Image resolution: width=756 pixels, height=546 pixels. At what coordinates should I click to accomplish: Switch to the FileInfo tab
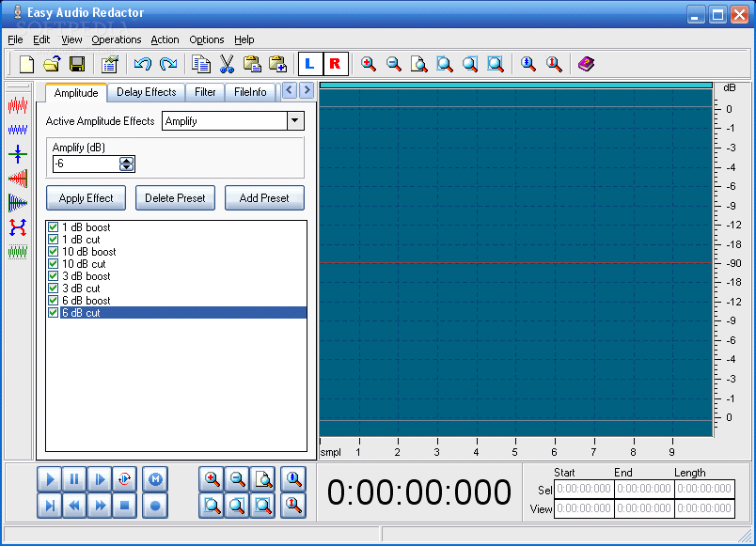click(x=250, y=92)
